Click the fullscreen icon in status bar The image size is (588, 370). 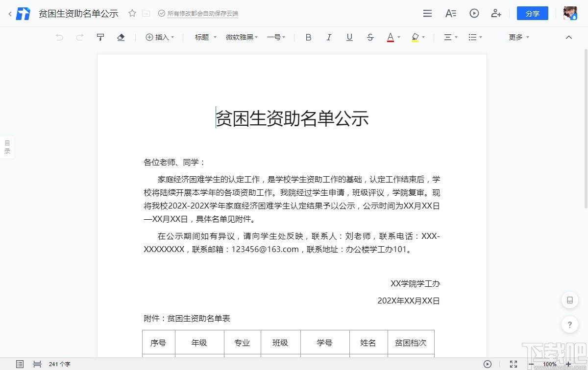pos(514,364)
